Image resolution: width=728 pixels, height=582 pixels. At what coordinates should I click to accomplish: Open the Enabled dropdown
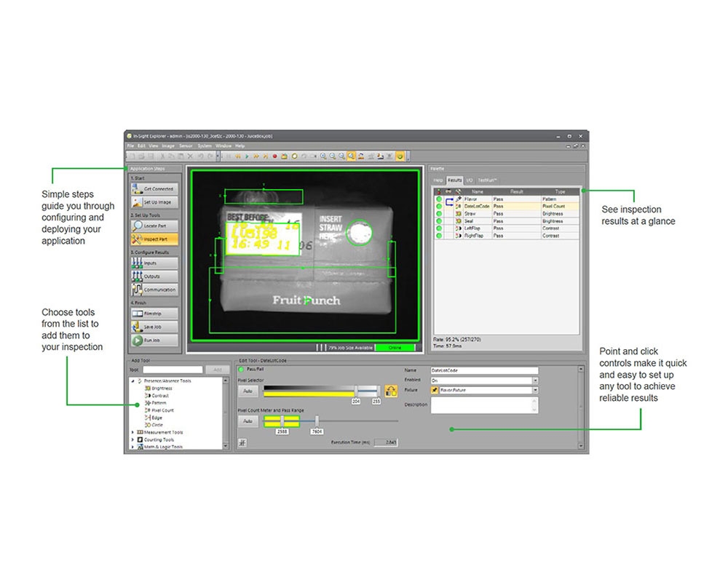click(x=535, y=380)
